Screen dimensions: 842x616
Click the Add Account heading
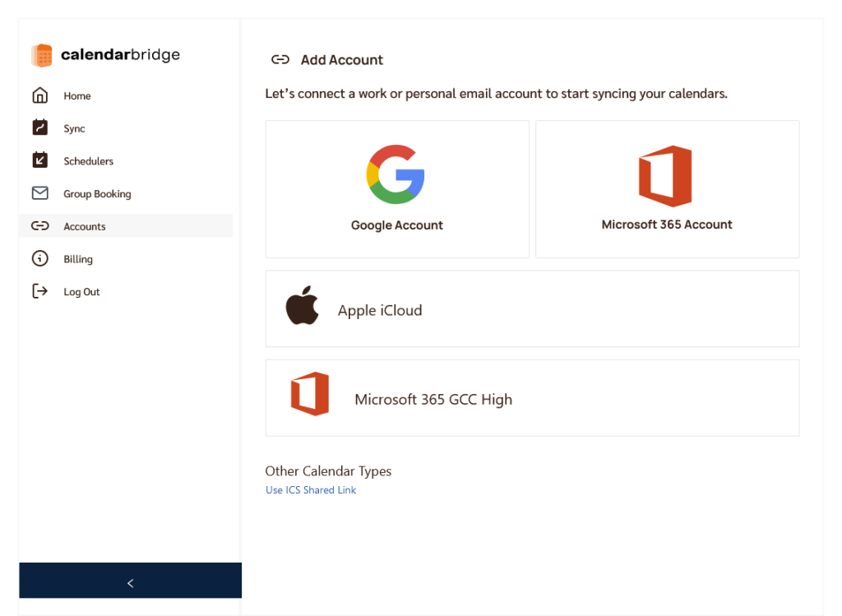click(x=341, y=59)
